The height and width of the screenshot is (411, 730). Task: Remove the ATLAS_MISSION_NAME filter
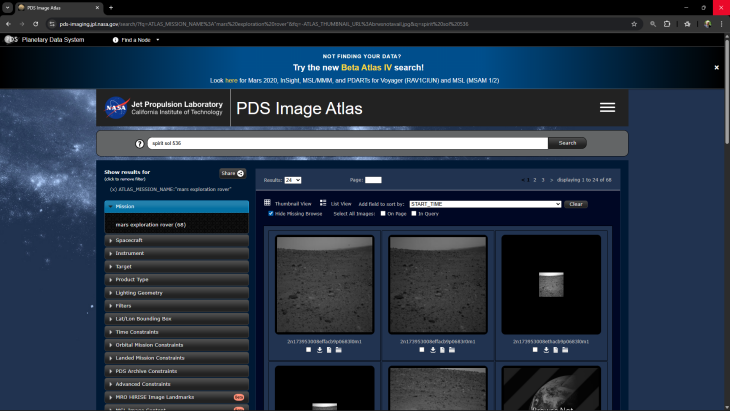(x=170, y=189)
